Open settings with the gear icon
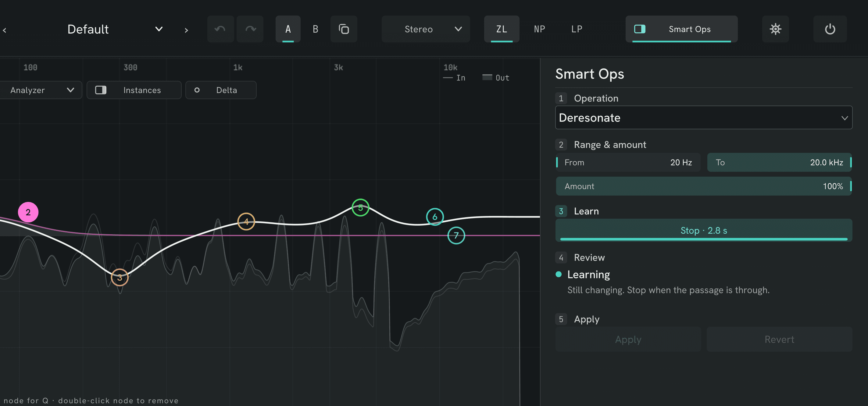868x406 pixels. click(775, 29)
